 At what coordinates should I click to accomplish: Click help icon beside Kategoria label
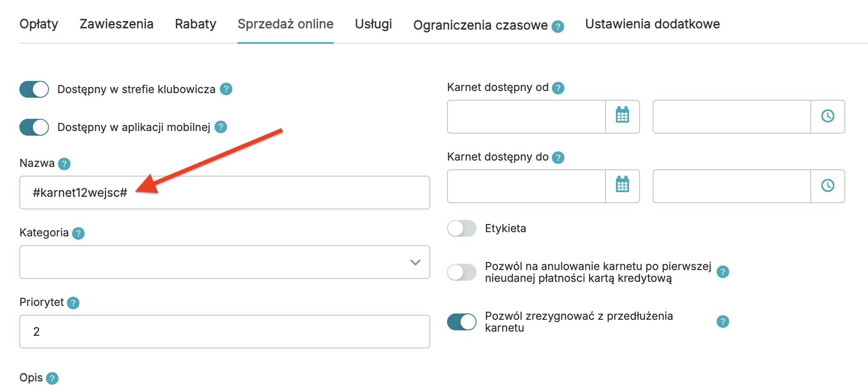(78, 233)
